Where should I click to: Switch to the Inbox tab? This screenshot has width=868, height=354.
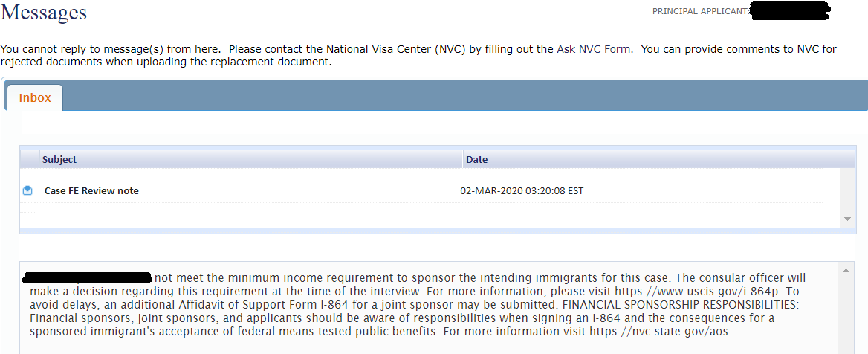point(35,97)
